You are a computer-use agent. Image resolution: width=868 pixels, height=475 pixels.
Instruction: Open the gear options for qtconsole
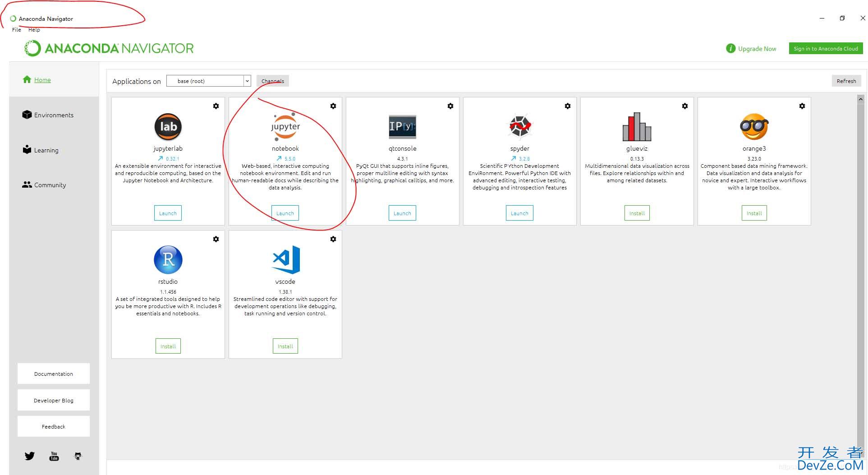pyautogui.click(x=450, y=106)
